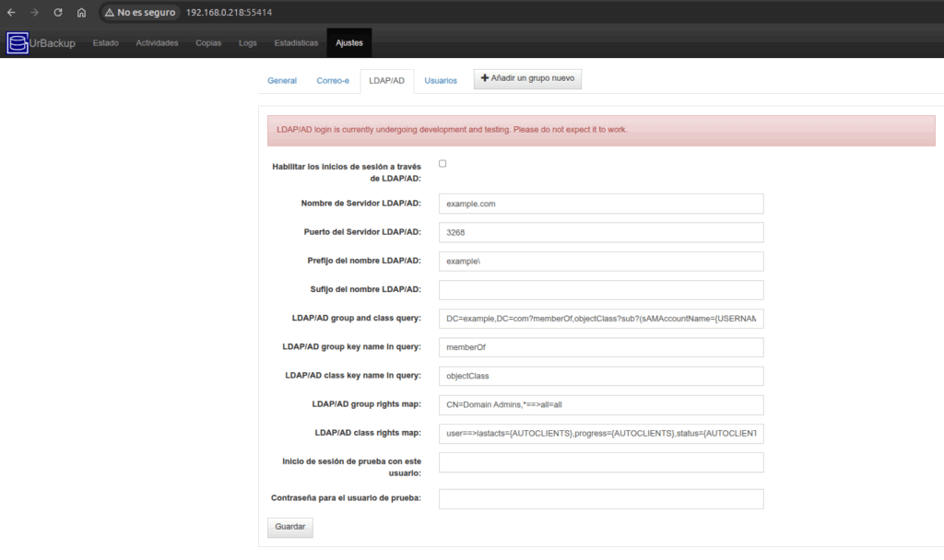944x560 pixels.
Task: Open the Estadísticas section
Action: 295,42
